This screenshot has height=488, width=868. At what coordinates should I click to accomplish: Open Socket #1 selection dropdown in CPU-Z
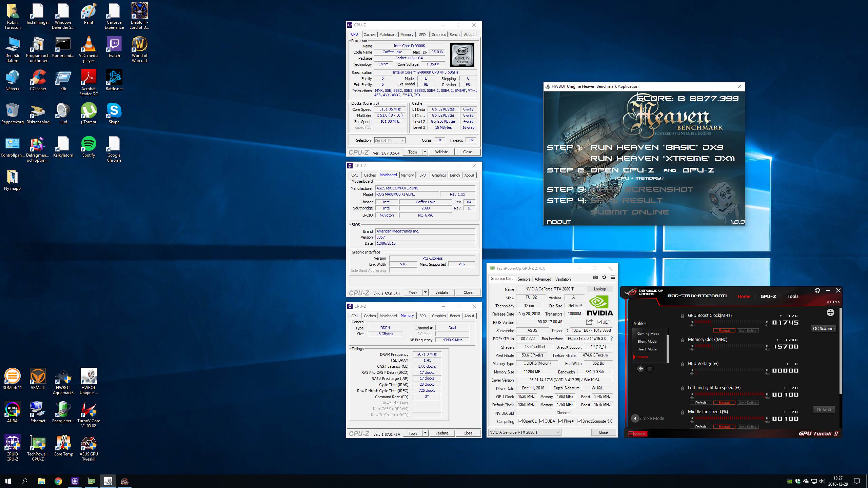point(390,140)
